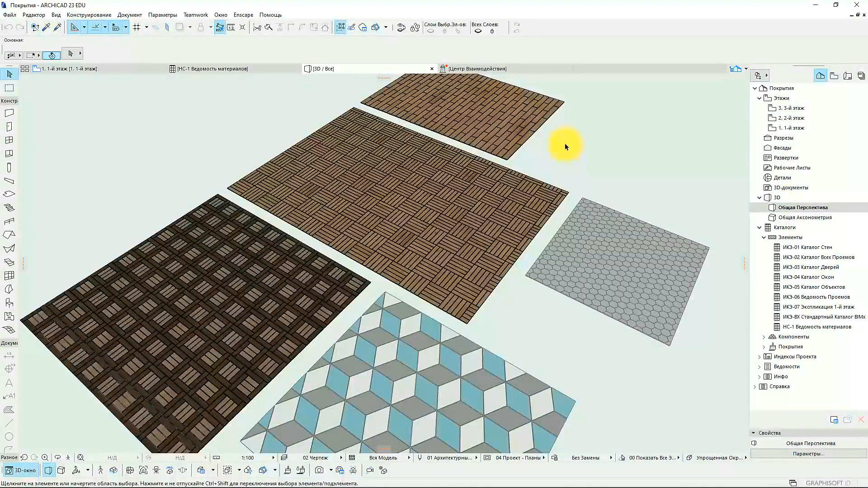This screenshot has width=868, height=488.
Task: Close the 3D / Все tab
Action: (432, 69)
